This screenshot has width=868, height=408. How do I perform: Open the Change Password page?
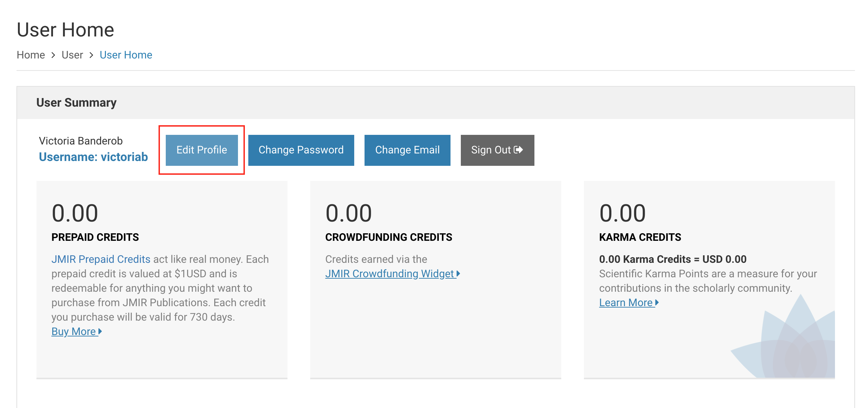301,150
